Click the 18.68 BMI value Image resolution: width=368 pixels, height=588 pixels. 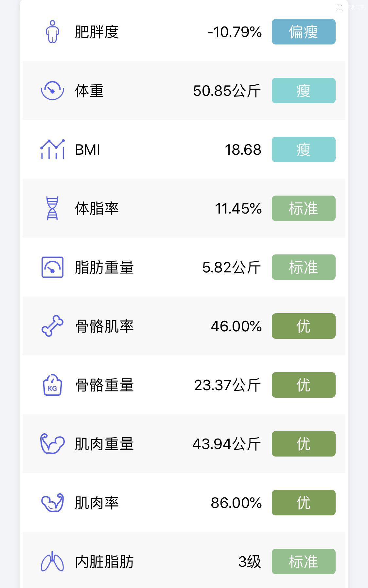click(243, 149)
